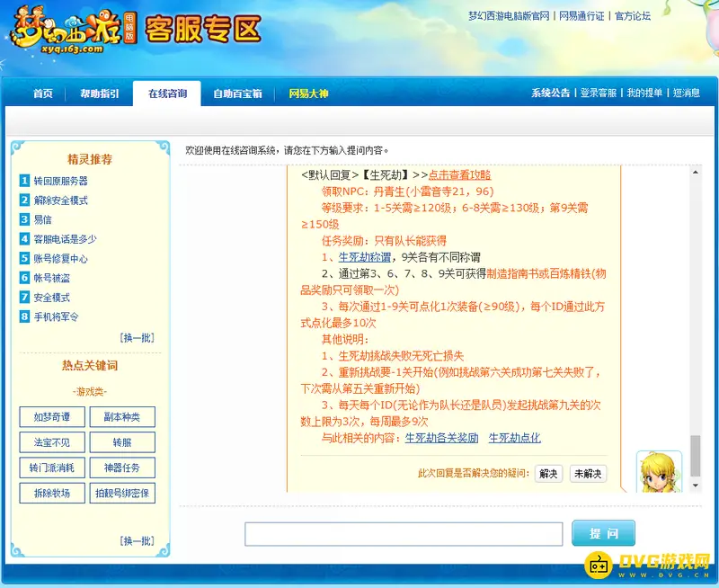Open the 生死劫点化 link

pos(514,438)
